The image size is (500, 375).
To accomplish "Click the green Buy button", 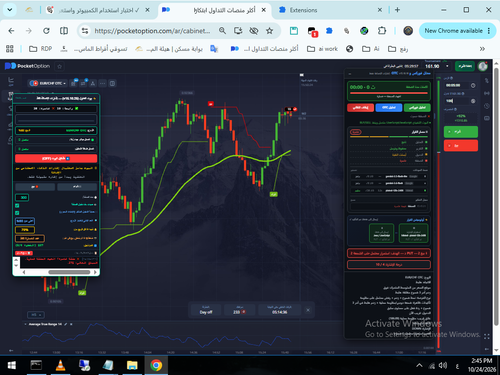I will [461, 132].
